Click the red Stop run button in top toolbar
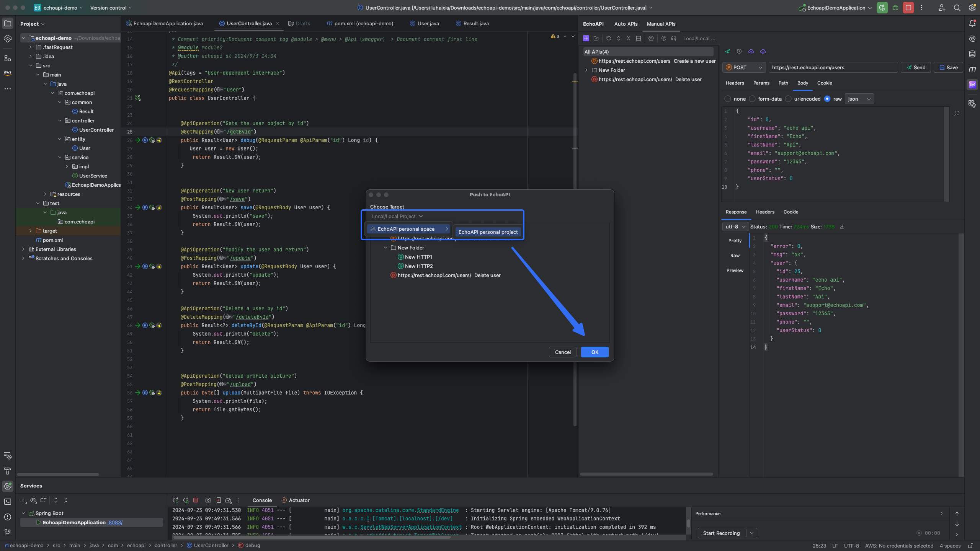 pyautogui.click(x=908, y=8)
